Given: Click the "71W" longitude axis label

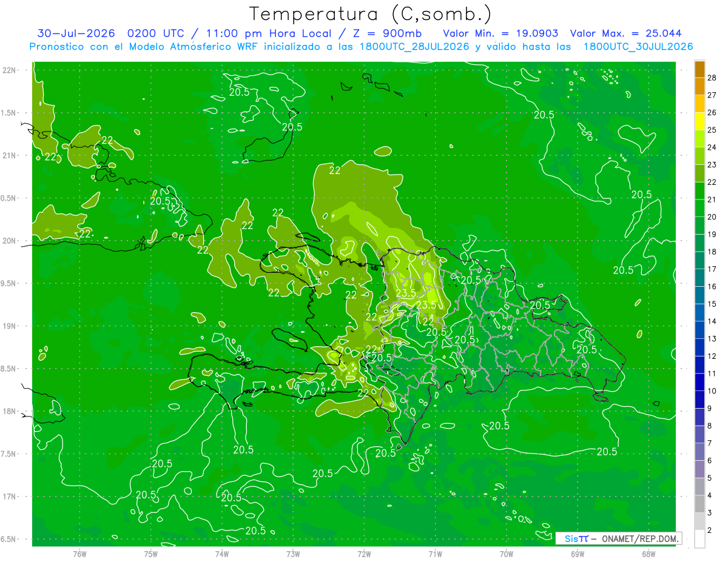Looking at the screenshot, I should point(435,554).
